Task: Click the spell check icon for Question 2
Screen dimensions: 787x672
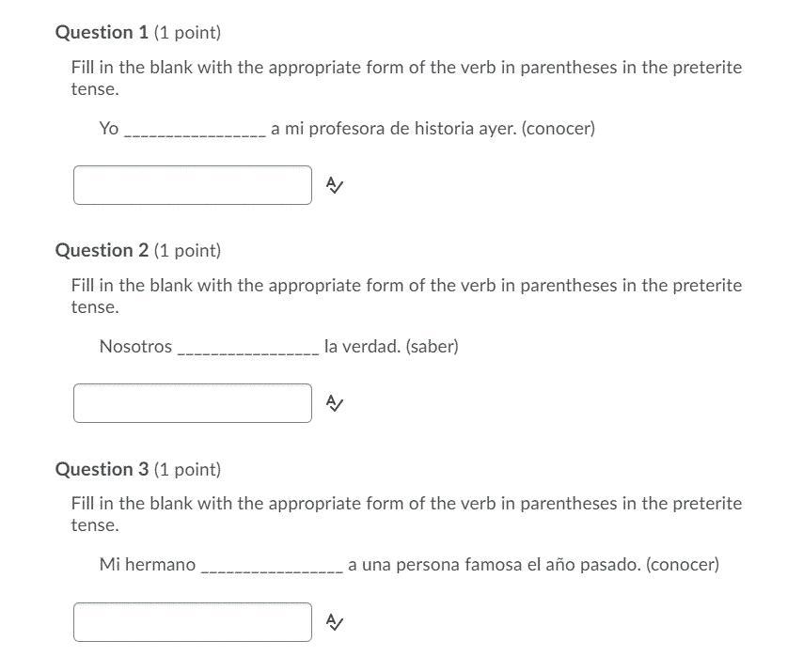Action: pos(335,403)
